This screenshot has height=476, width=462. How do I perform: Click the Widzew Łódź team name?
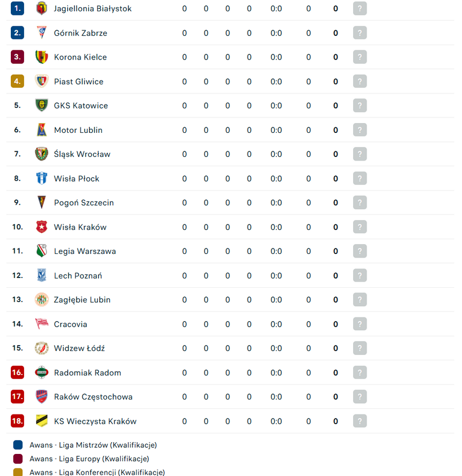79,348
